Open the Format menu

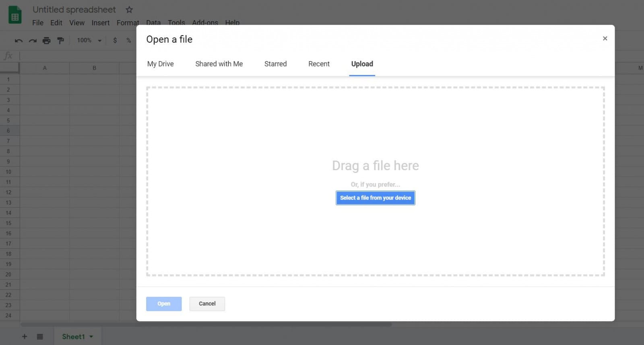(x=128, y=23)
